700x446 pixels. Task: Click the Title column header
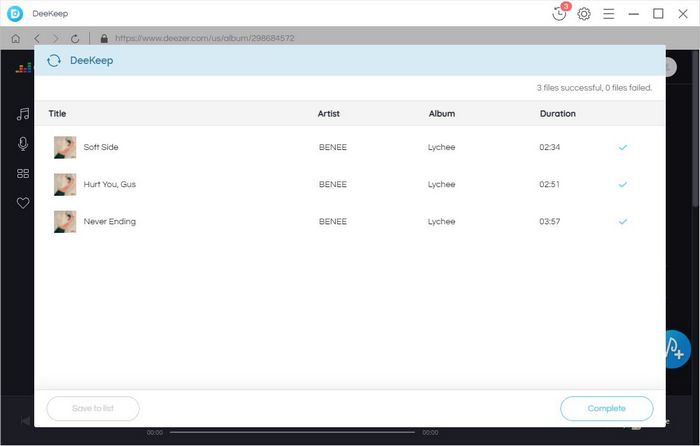(x=57, y=113)
